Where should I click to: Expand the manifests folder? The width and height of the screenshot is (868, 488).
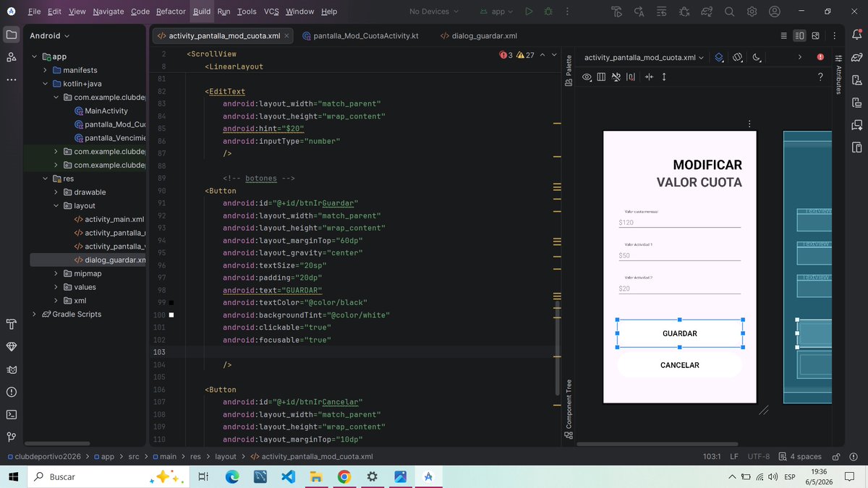coord(46,70)
